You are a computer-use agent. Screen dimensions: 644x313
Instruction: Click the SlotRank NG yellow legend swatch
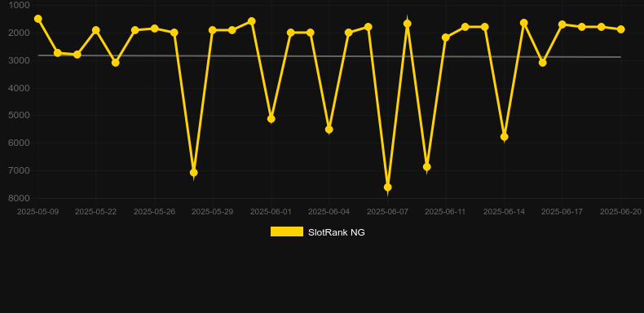287,231
